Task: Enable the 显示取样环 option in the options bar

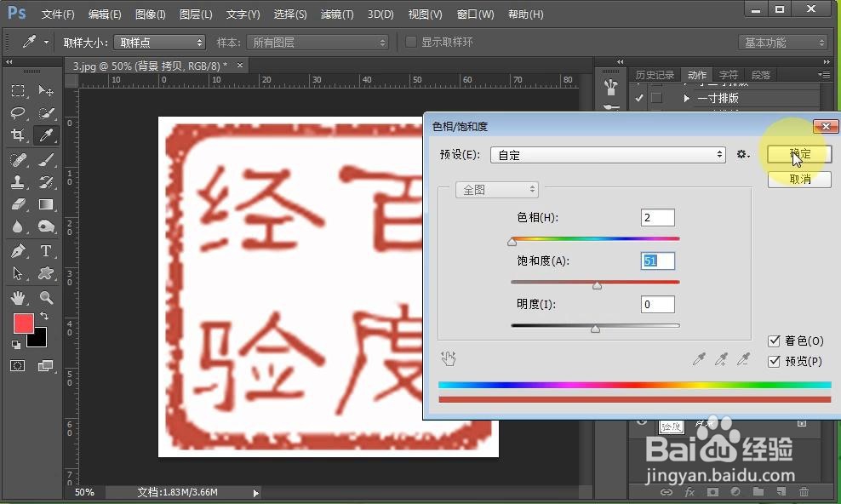Action: click(411, 41)
